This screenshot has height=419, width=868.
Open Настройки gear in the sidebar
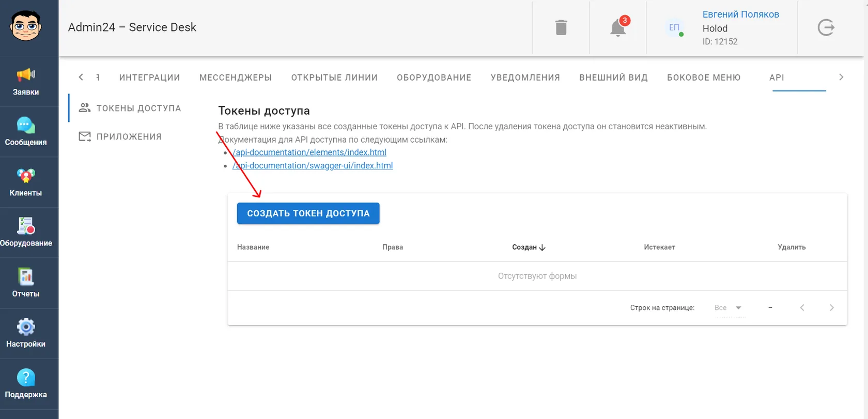[26, 334]
